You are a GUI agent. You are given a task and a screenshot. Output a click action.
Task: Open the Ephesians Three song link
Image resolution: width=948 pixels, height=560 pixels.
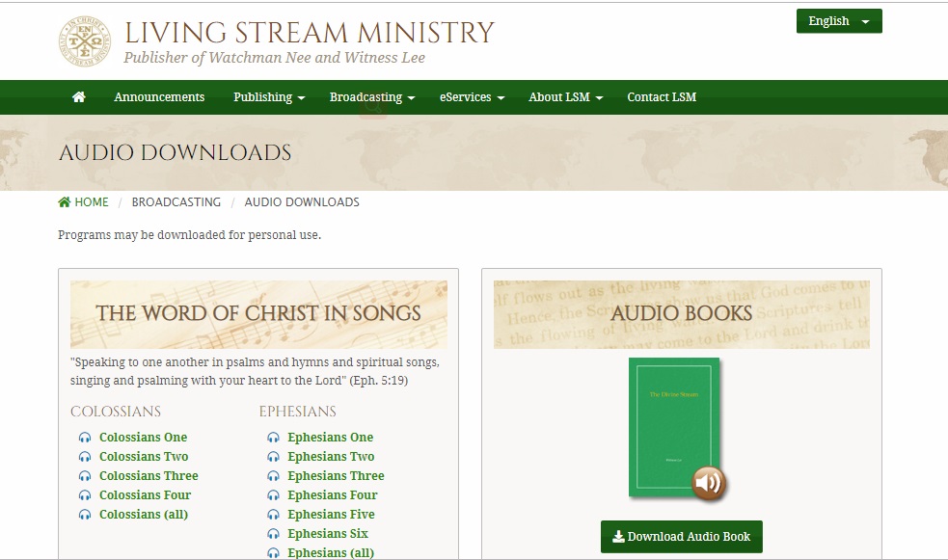336,476
